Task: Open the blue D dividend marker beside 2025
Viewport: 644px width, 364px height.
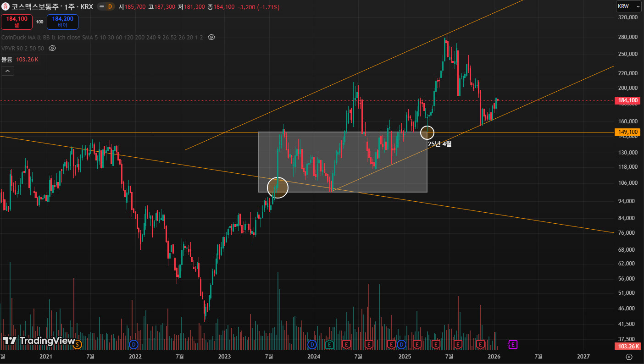Action: [401, 344]
